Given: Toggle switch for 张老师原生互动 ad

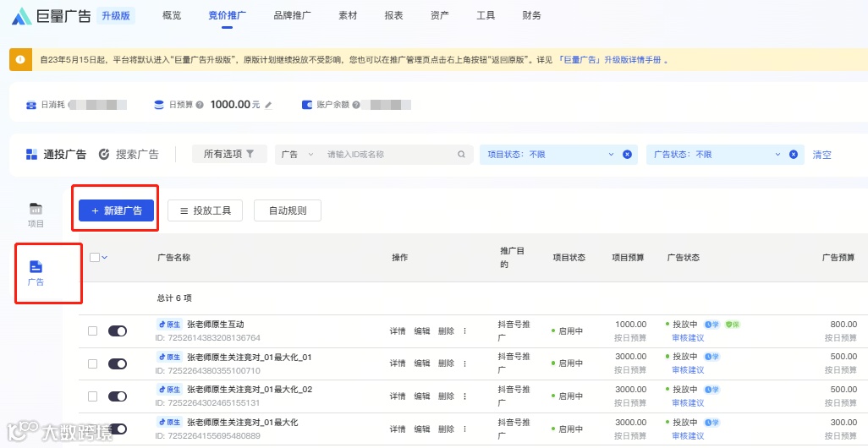Looking at the screenshot, I should pos(118,331).
